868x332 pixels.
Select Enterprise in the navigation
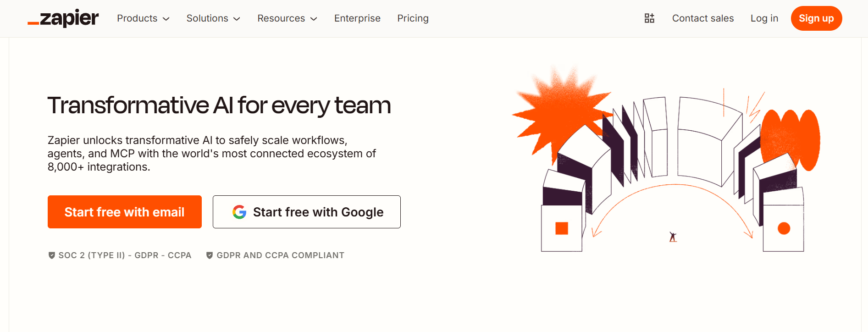(357, 18)
